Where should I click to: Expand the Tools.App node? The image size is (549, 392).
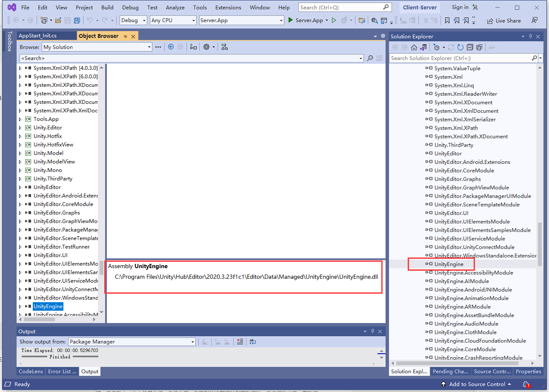click(20, 119)
